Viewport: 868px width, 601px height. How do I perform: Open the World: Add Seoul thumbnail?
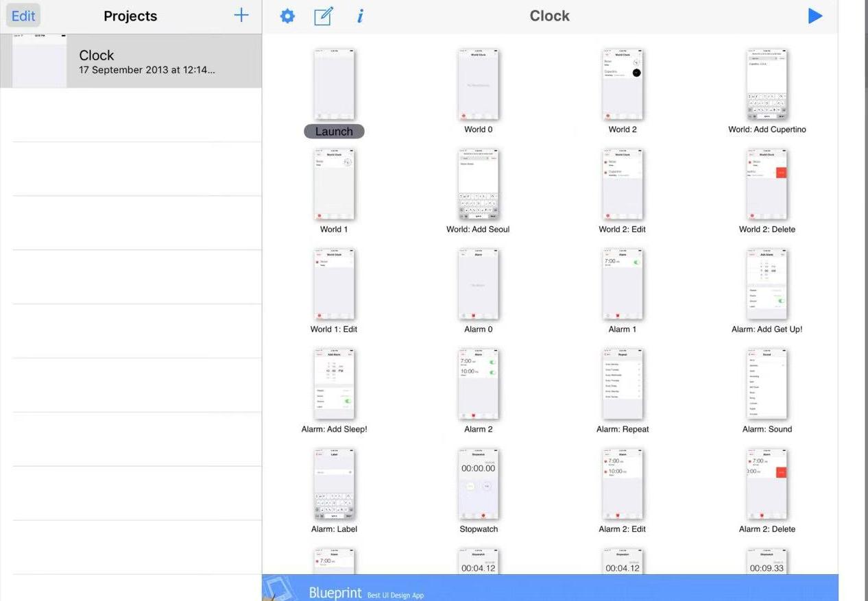click(x=478, y=184)
